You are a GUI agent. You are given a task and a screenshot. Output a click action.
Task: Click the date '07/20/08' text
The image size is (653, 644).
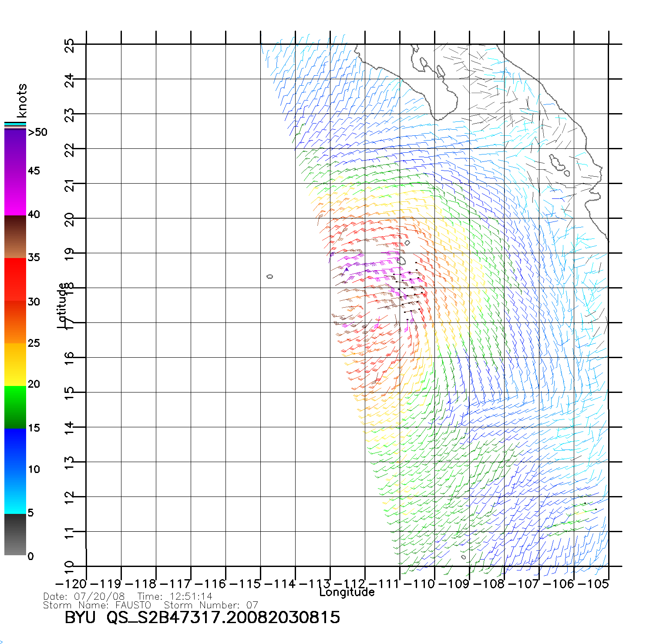pyautogui.click(x=100, y=597)
